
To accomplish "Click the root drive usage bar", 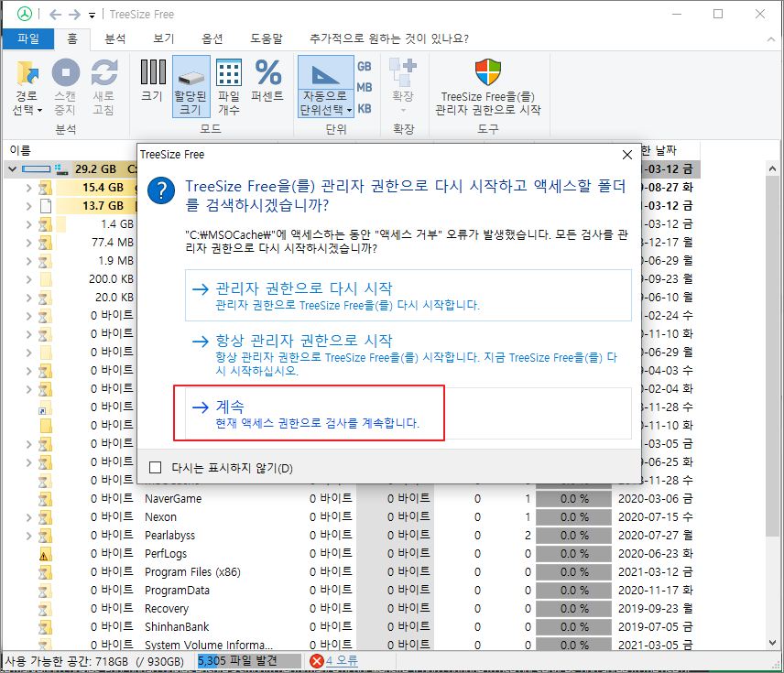I will [36, 169].
